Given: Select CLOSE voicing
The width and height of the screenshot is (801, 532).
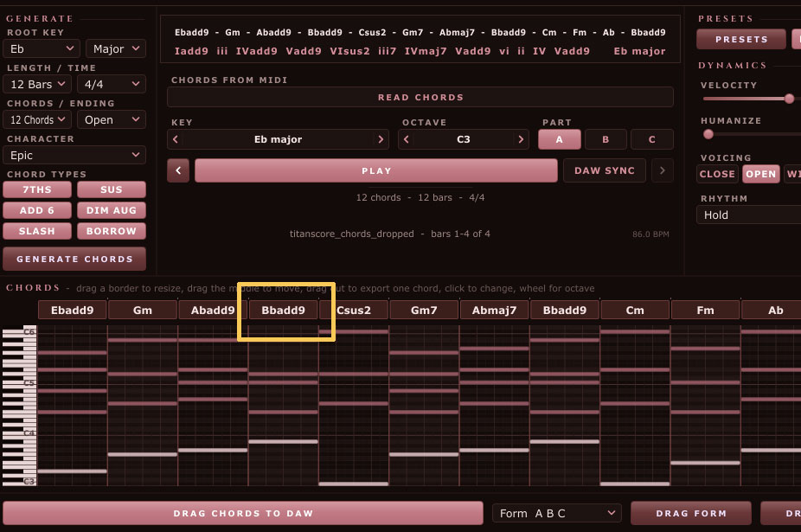Looking at the screenshot, I should [717, 174].
